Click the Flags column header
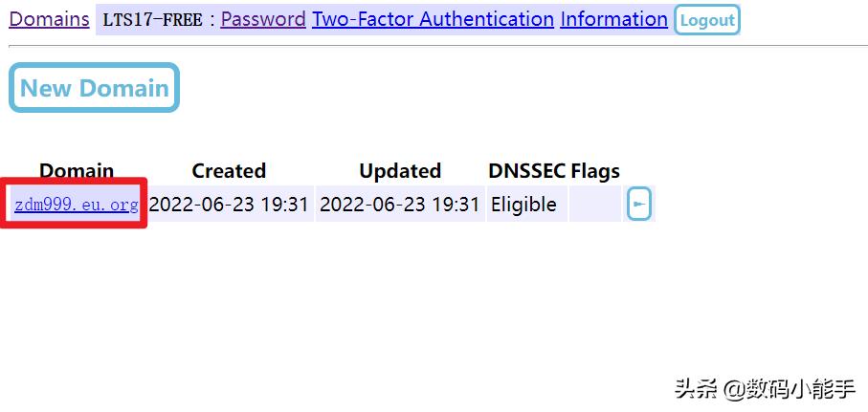The image size is (868, 412). tap(595, 171)
